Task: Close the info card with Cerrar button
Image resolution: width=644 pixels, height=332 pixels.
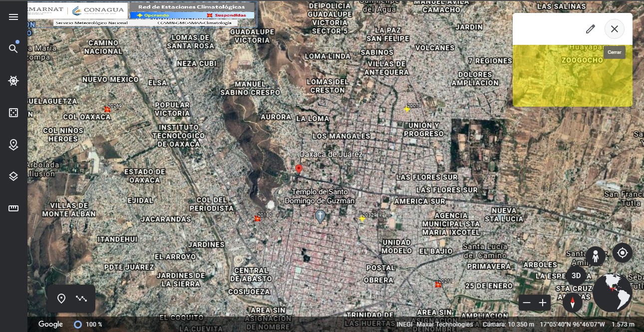Action: [x=615, y=29]
